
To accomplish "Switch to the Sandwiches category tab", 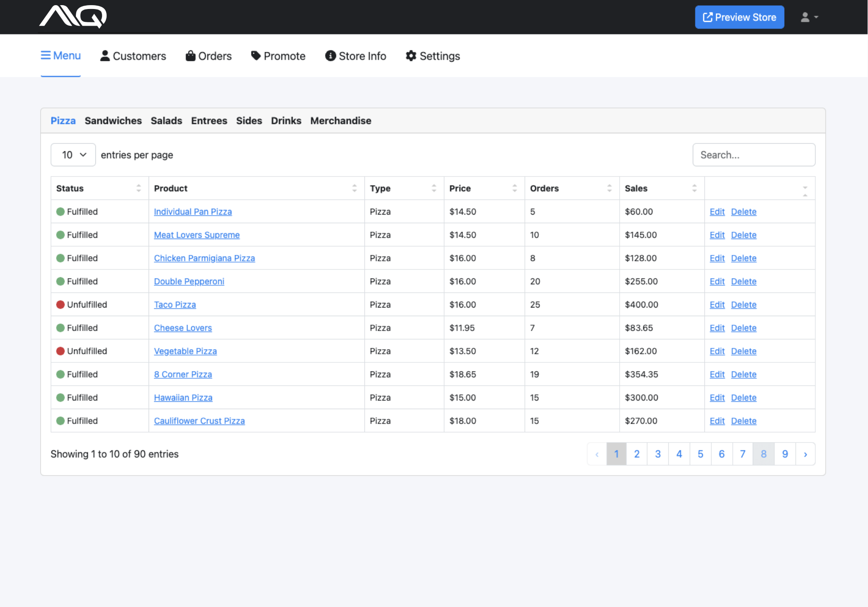I will pyautogui.click(x=113, y=121).
